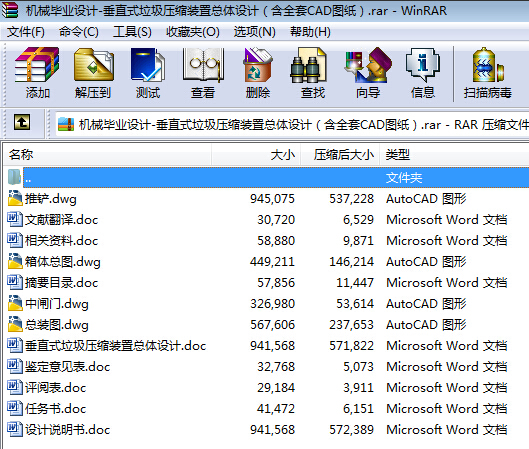Open the Find (查找) binoculars icon
Image resolution: width=529 pixels, height=449 pixels.
click(308, 64)
